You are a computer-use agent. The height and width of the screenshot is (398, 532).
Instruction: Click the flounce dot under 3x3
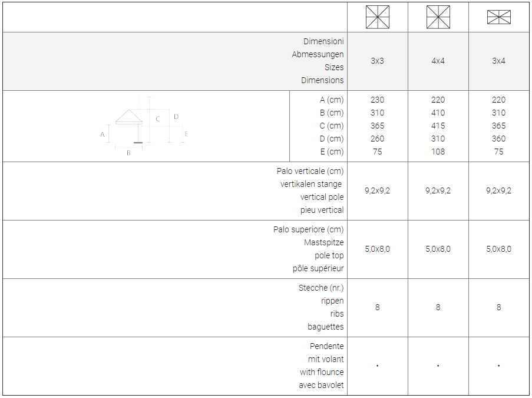pyautogui.click(x=377, y=366)
